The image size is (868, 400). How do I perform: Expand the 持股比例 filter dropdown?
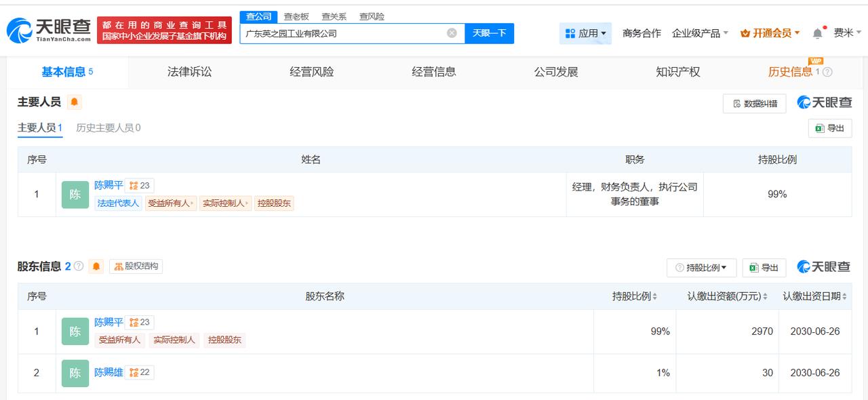click(x=702, y=268)
